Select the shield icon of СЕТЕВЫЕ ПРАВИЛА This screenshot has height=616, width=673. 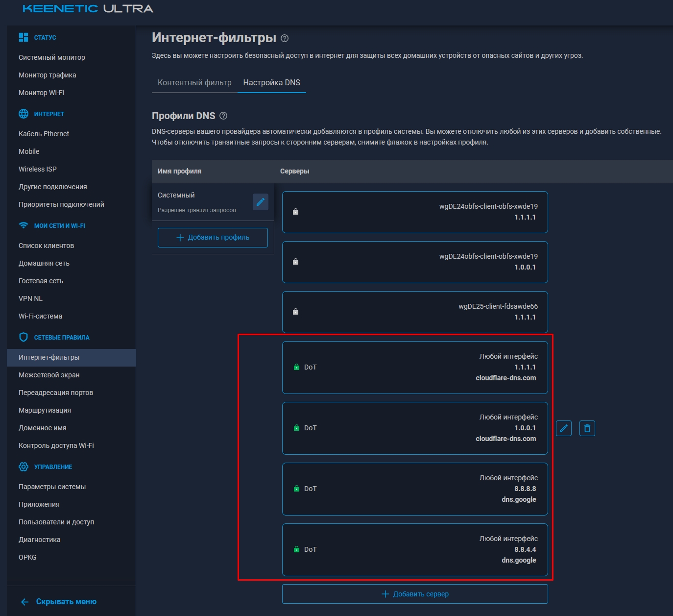coord(23,337)
